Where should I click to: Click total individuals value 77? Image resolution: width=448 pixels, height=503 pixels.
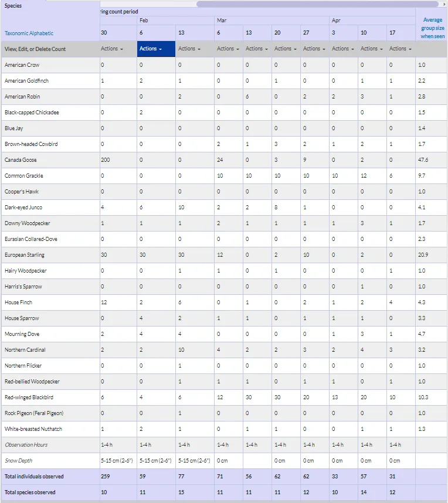click(x=181, y=477)
